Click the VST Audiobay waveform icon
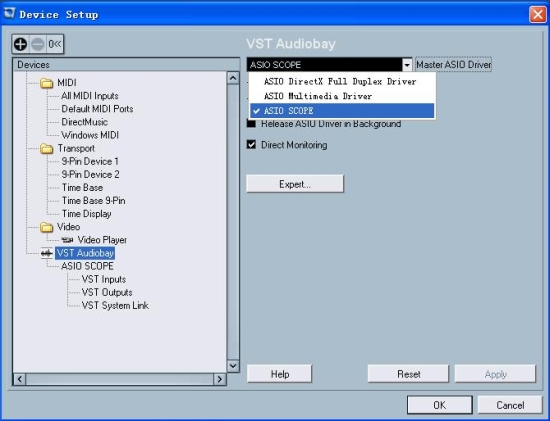The width and height of the screenshot is (550, 421). pos(46,253)
